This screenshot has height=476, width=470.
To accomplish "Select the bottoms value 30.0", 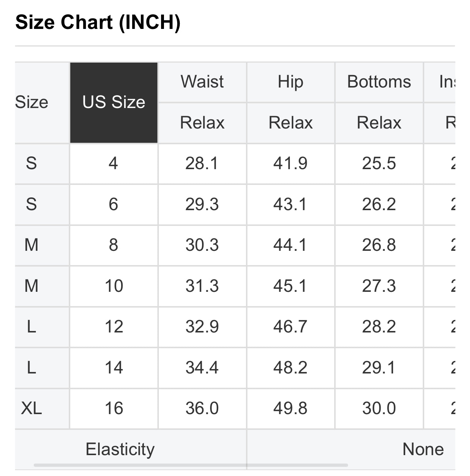I will 379,408.
